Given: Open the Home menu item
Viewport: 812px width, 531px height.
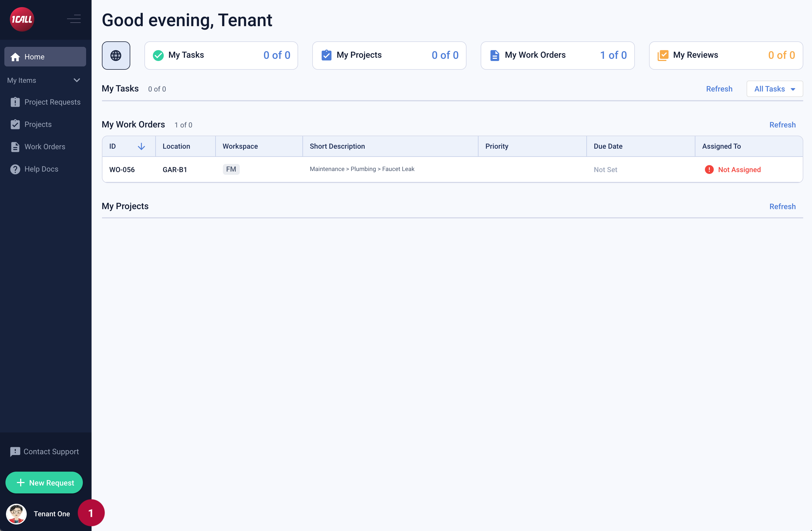Looking at the screenshot, I should [x=45, y=57].
